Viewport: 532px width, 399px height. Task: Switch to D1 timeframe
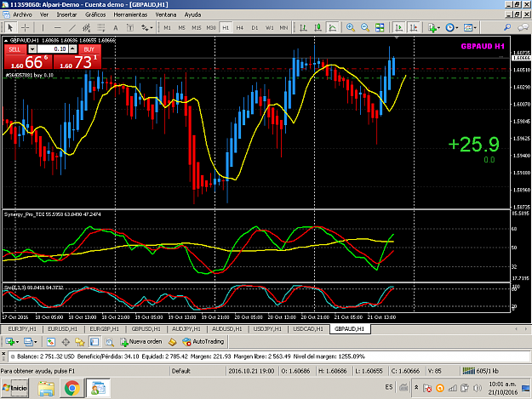point(255,28)
